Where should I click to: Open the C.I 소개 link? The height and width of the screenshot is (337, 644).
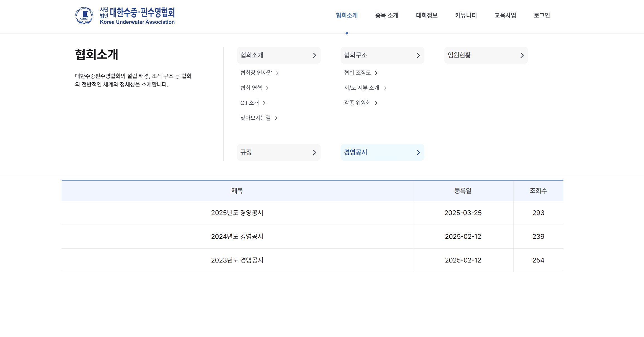click(x=250, y=103)
